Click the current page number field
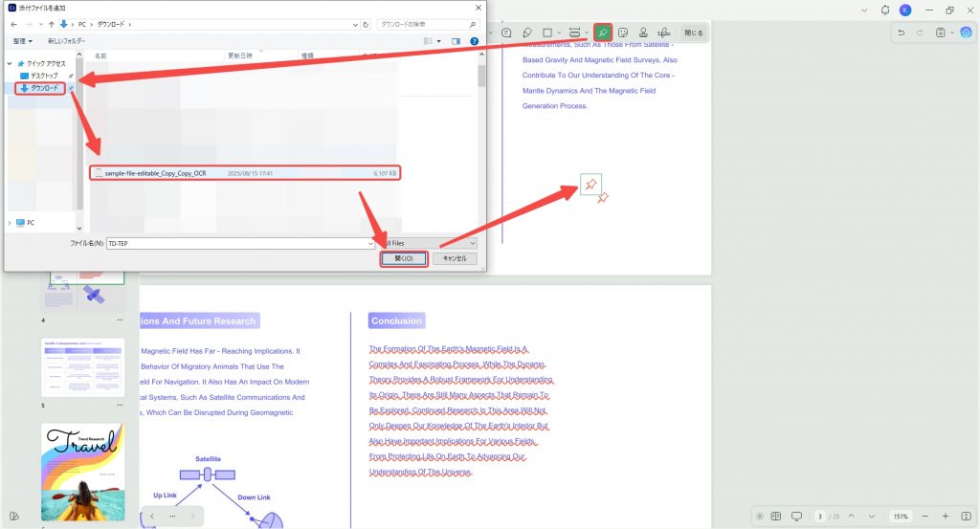The image size is (980, 529). (819, 517)
